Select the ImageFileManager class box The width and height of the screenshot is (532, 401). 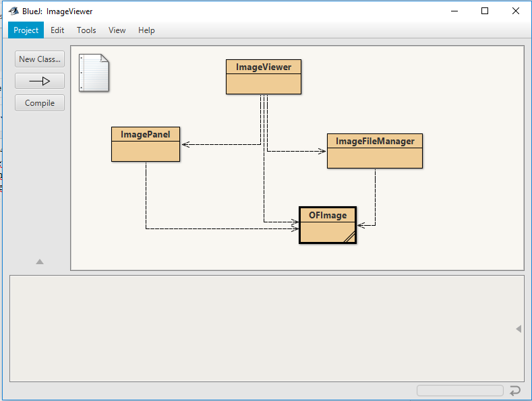tap(375, 151)
